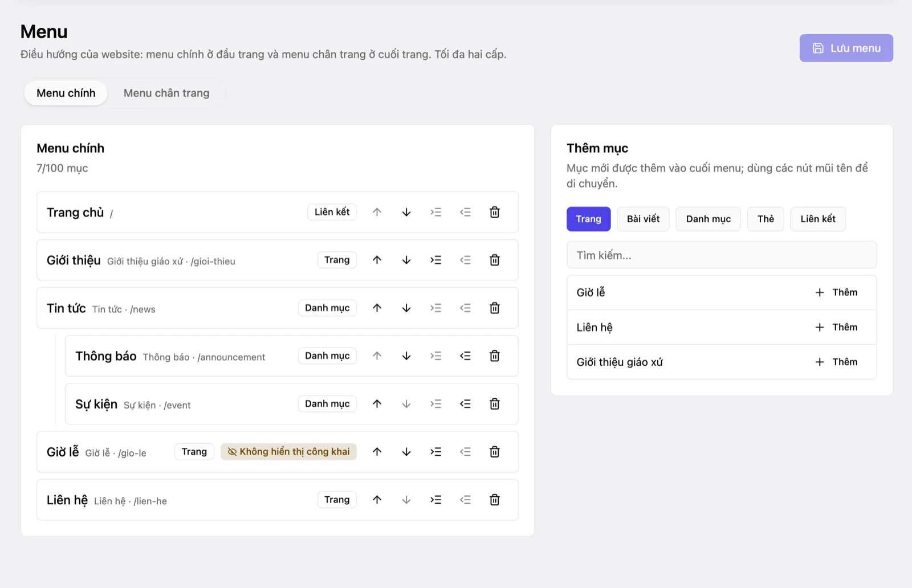Move Thông báo down below Sự kiện
This screenshot has height=588, width=912.
406,356
